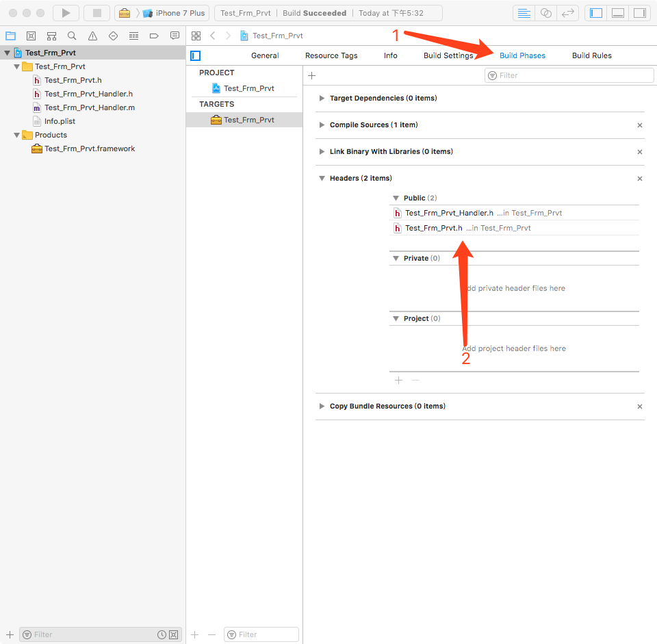The height and width of the screenshot is (644, 657).
Task: Toggle the Utilities panel
Action: [640, 13]
